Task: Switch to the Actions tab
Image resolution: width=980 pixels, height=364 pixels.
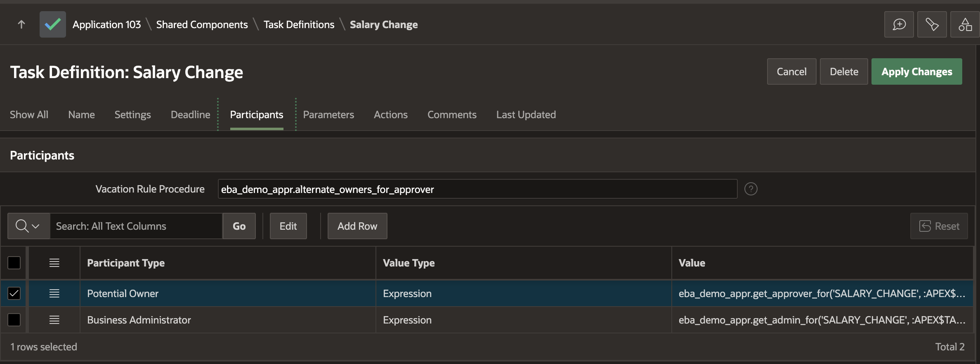Action: pyautogui.click(x=390, y=114)
